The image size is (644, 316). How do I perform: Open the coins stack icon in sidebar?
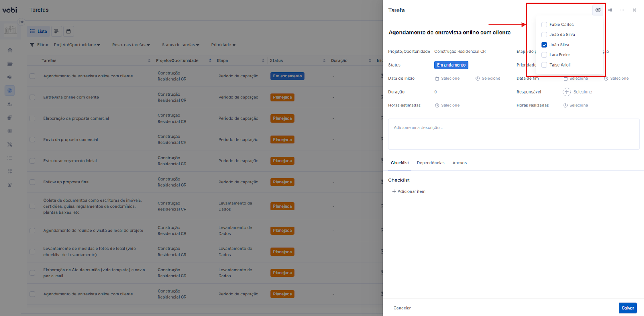[10, 118]
